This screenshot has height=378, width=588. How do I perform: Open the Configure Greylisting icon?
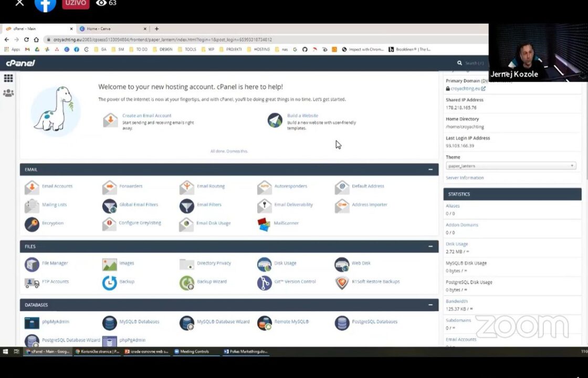(110, 224)
